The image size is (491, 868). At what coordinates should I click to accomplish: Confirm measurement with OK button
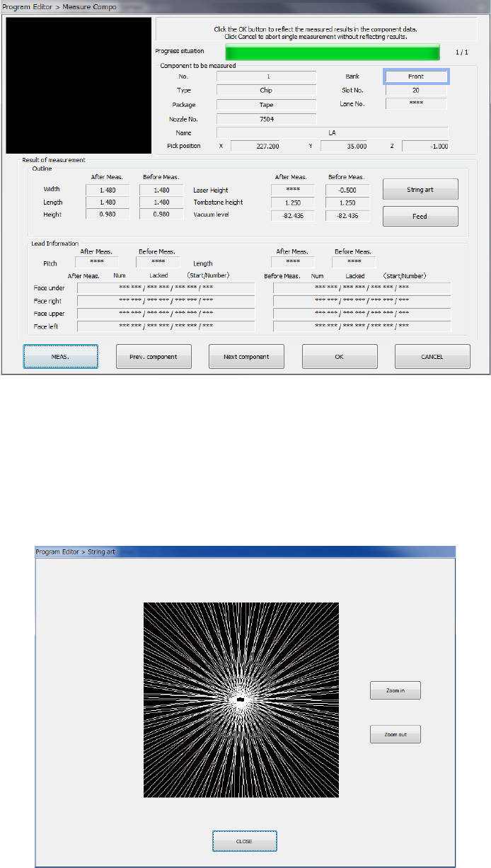pyautogui.click(x=340, y=357)
